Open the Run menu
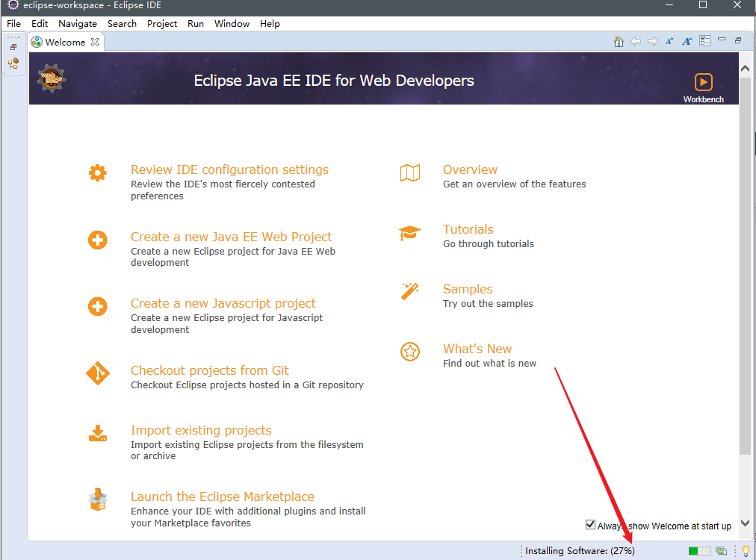This screenshot has height=560, width=756. coord(196,24)
